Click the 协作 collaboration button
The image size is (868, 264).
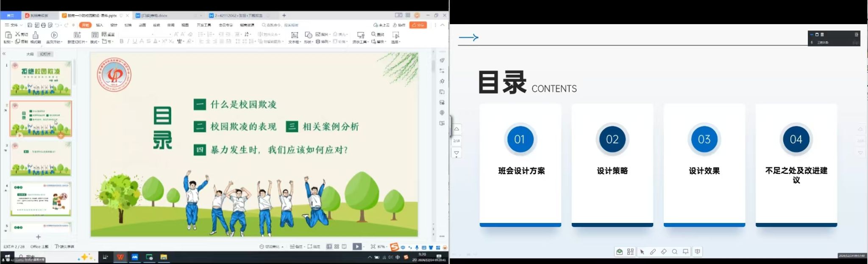(399, 25)
